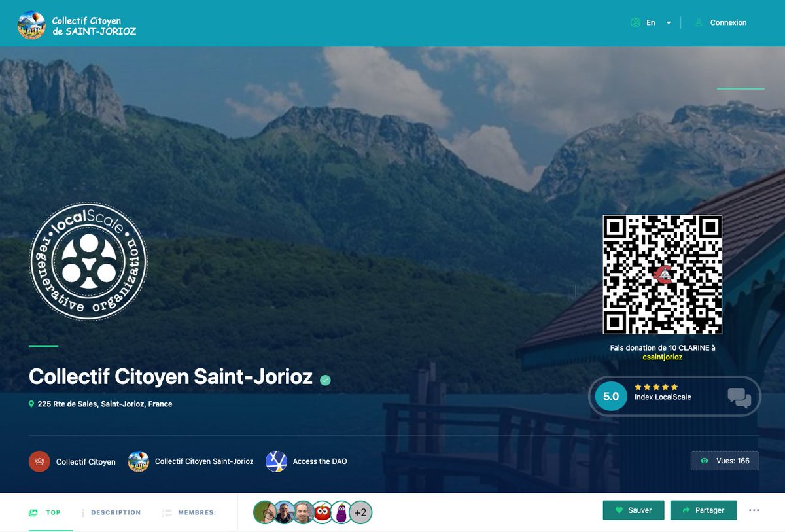This screenshot has width=785, height=532.
Task: Click the localScale regenerative organization badge
Action: pos(88,262)
